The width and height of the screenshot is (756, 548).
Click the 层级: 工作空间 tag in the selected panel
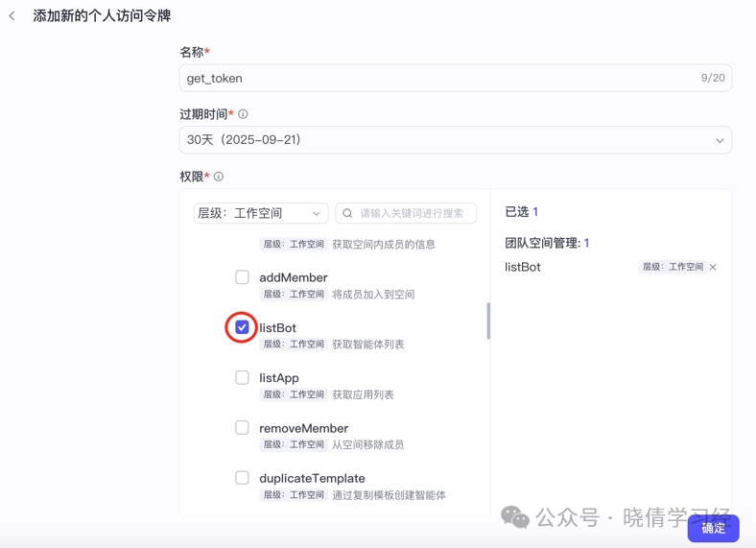pos(673,267)
